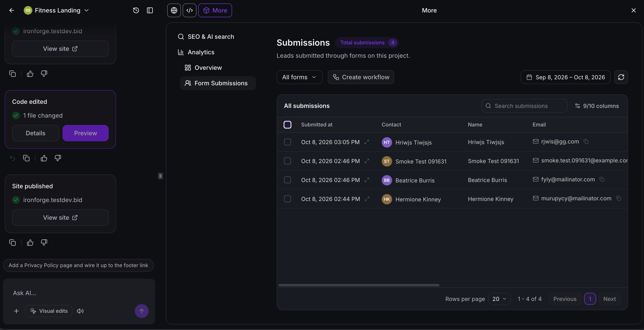The height and width of the screenshot is (330, 644).
Task: Thumbs up the Code edited message
Action: [x=44, y=158]
